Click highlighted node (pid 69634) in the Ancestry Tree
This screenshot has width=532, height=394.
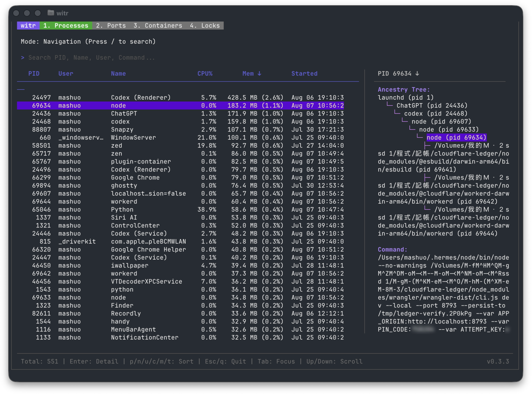click(x=456, y=137)
